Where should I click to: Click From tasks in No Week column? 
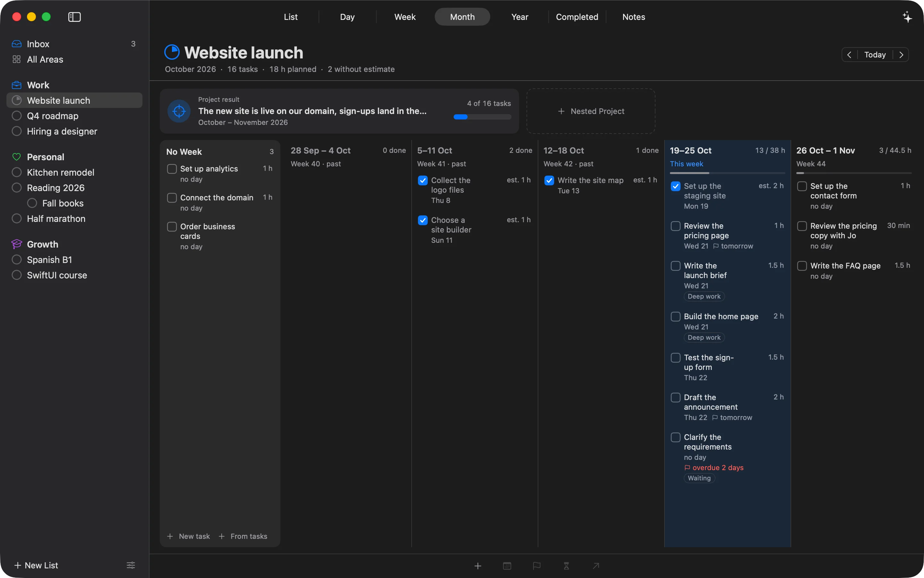tap(243, 536)
